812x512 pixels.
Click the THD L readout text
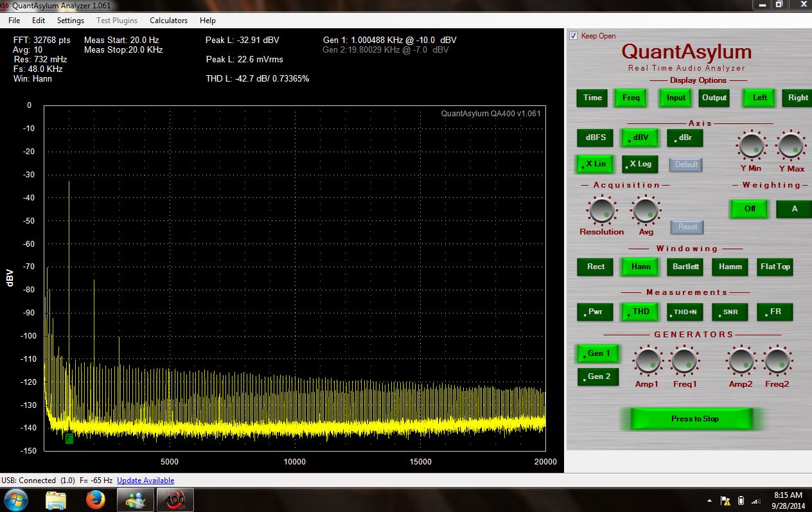(258, 78)
